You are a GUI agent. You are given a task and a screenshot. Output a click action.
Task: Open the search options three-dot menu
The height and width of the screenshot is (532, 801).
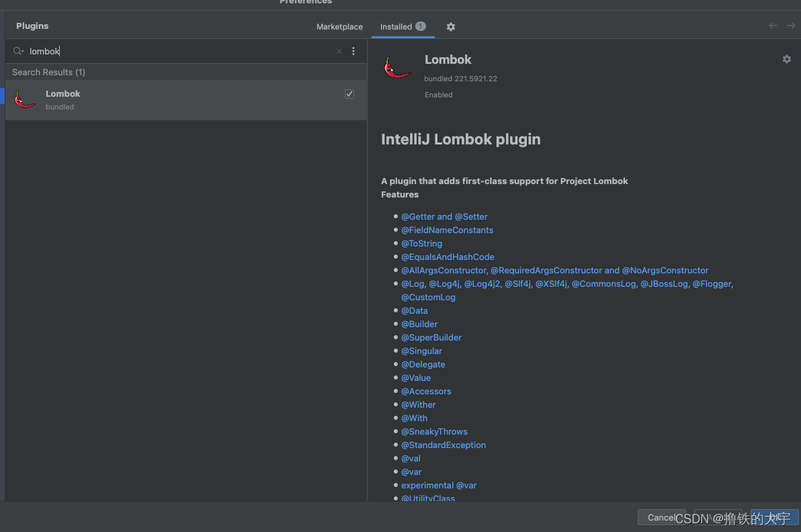coord(353,51)
